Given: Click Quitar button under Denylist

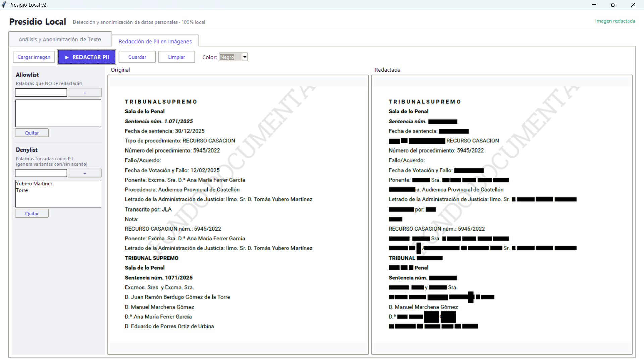Looking at the screenshot, I should [x=32, y=213].
